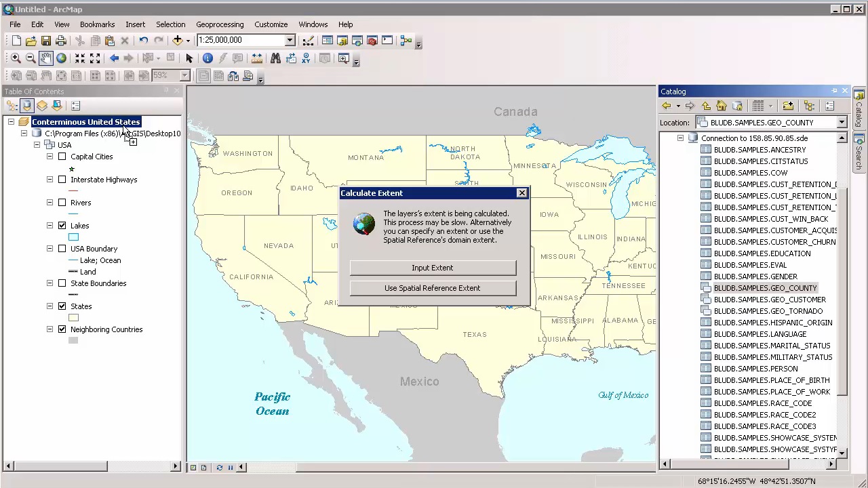Open the Bookmarks menu
Screen dimensions: 868x488
point(97,24)
